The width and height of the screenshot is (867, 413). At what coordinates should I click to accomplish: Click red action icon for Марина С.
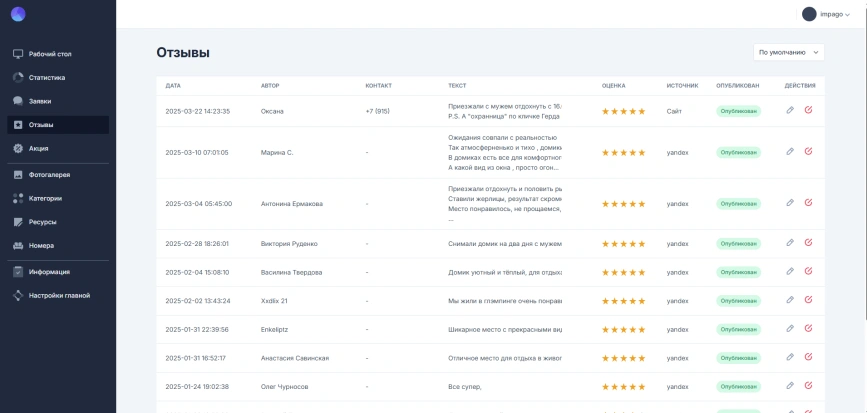tap(808, 151)
